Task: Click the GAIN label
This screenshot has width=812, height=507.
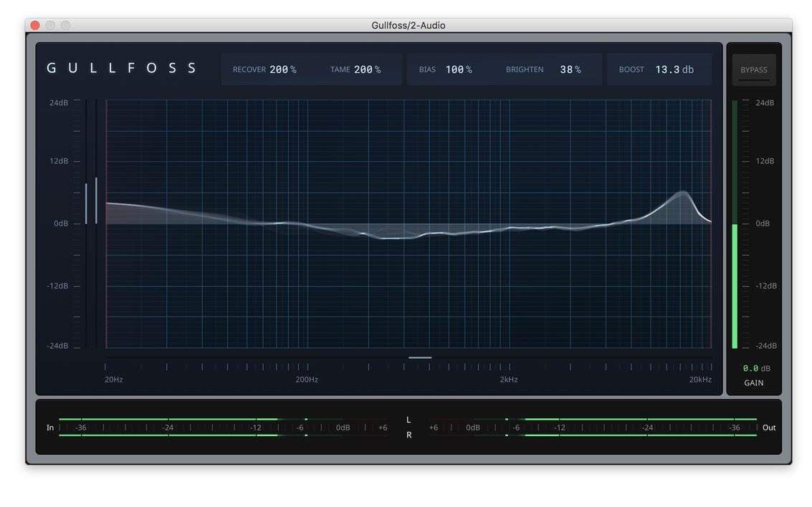Action: pos(753,383)
